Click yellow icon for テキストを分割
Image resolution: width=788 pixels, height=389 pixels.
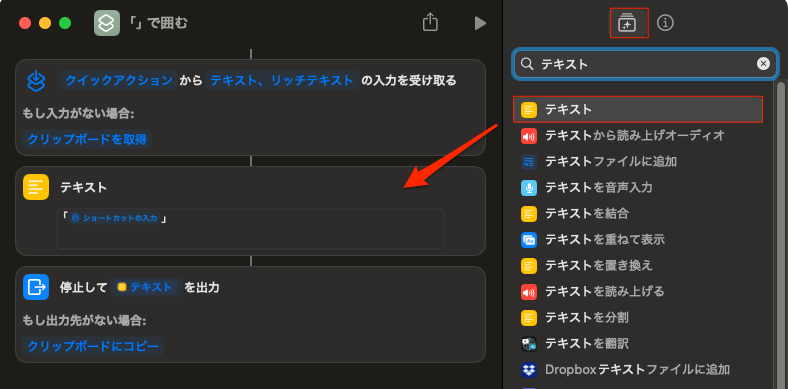click(529, 318)
